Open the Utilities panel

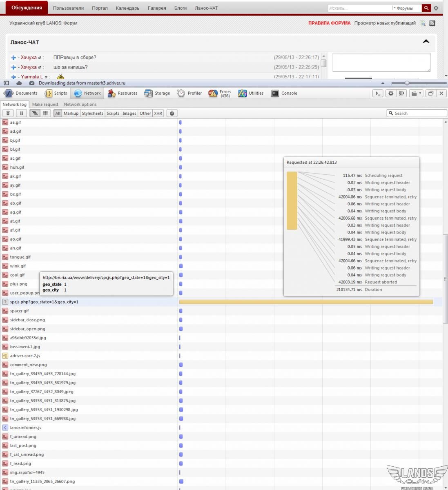coord(251,93)
